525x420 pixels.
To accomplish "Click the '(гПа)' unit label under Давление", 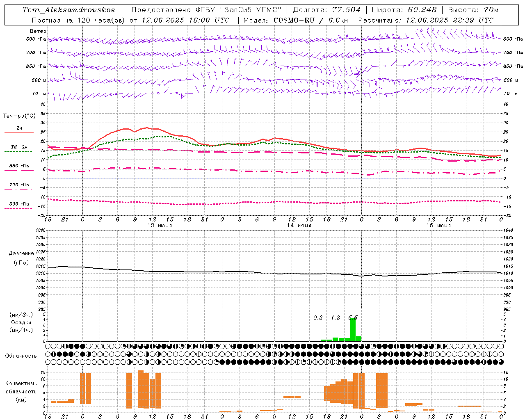I will pos(21,263).
